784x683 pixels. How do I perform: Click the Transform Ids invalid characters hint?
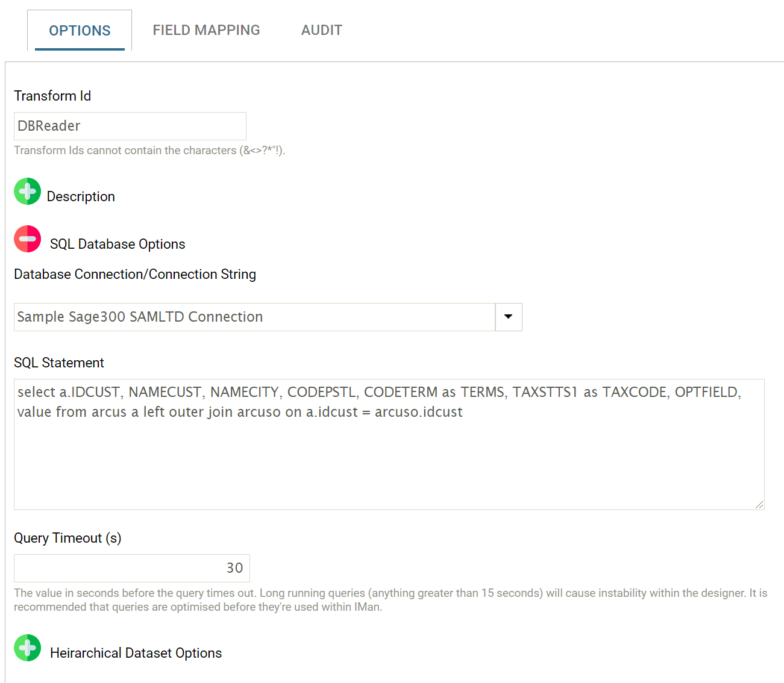pos(149,151)
